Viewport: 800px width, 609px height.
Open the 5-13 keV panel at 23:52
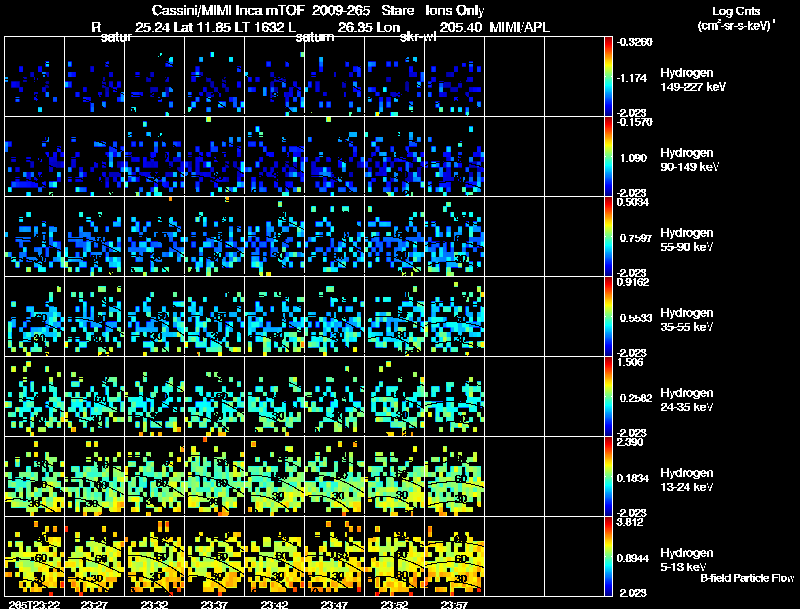tap(394, 557)
